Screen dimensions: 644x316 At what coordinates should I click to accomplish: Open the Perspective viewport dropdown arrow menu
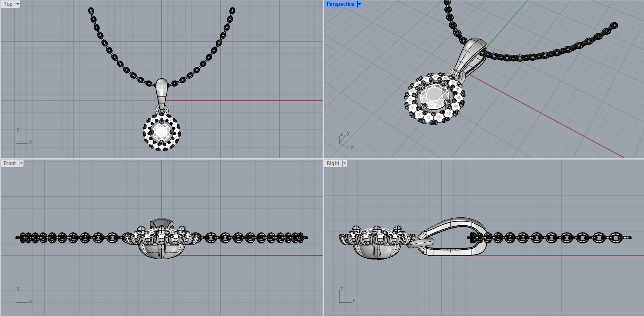point(359,4)
